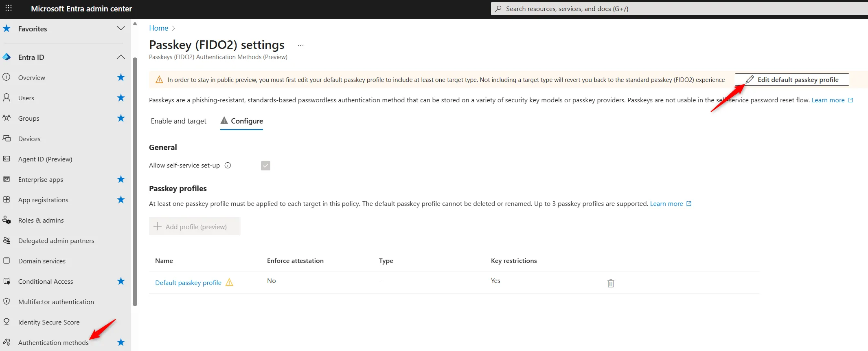Select the Configure tab

tap(242, 121)
